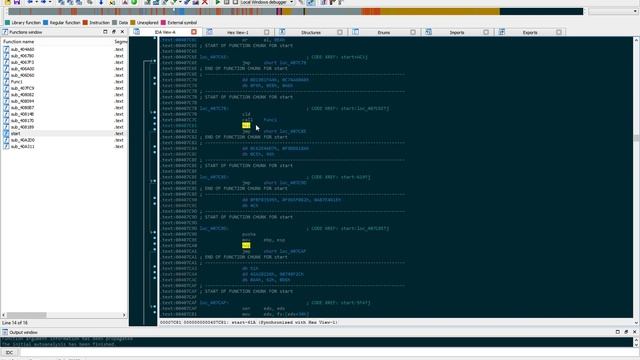Click the Functions window horizontal scrollbar thumb
The image size is (640, 360).
pyautogui.click(x=27, y=315)
